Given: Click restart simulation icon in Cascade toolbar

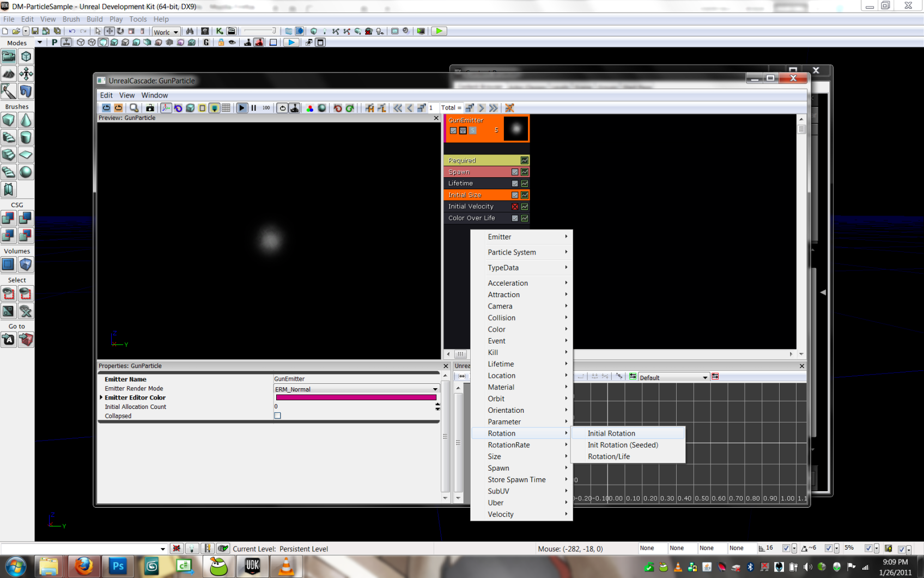Looking at the screenshot, I should pyautogui.click(x=106, y=108).
